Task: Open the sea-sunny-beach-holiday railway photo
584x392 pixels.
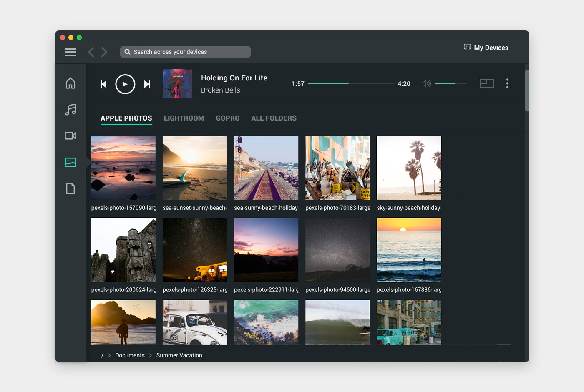Action: tap(266, 168)
